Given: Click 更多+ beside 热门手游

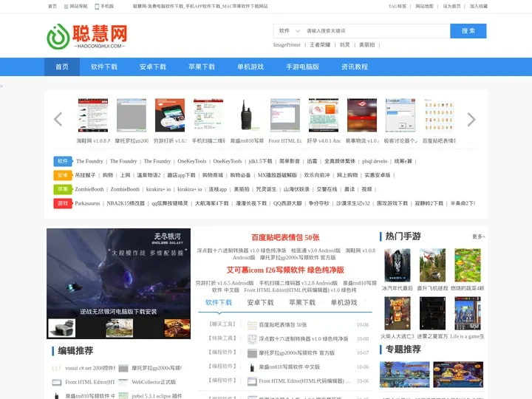Looking at the screenshot, I should (x=478, y=236).
